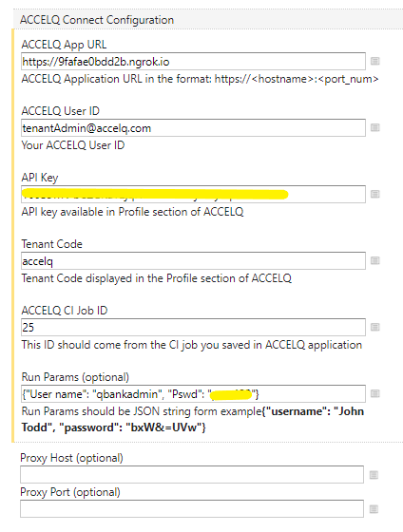This screenshot has height=532, width=403.
Task: Click the Proxy Host (optional) label
Action: pos(71,458)
